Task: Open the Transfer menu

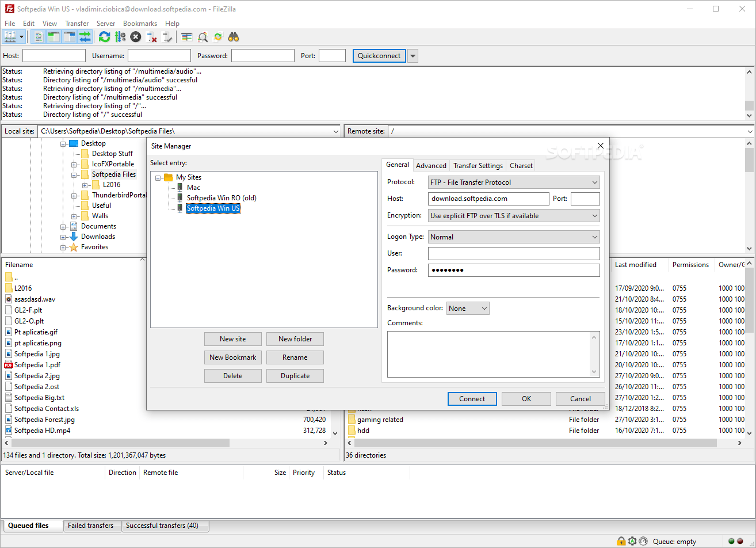Action: (77, 24)
